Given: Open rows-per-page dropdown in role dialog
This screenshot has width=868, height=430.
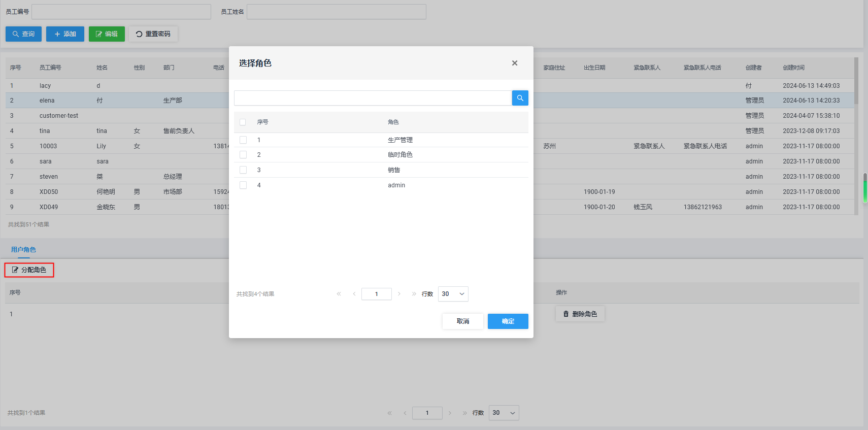Looking at the screenshot, I should point(453,294).
